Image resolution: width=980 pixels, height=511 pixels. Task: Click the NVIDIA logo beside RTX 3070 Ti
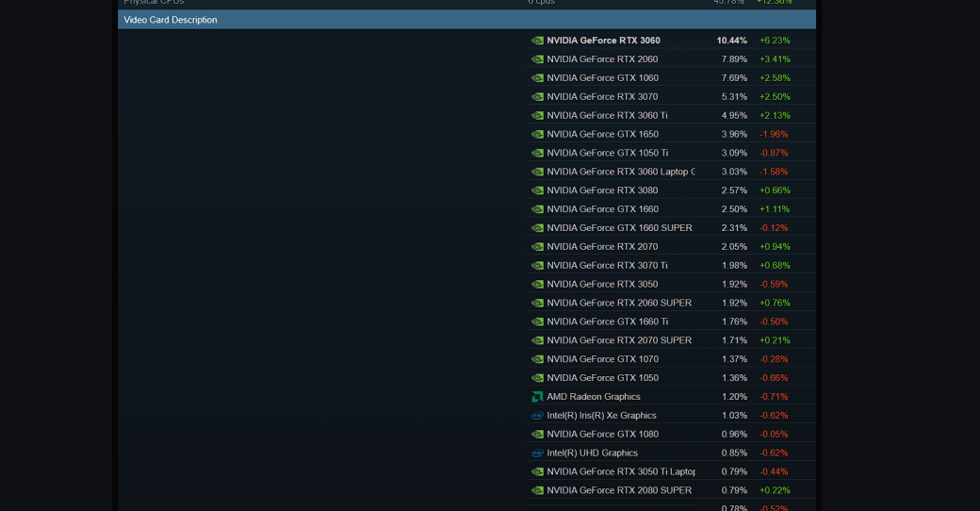tap(537, 265)
